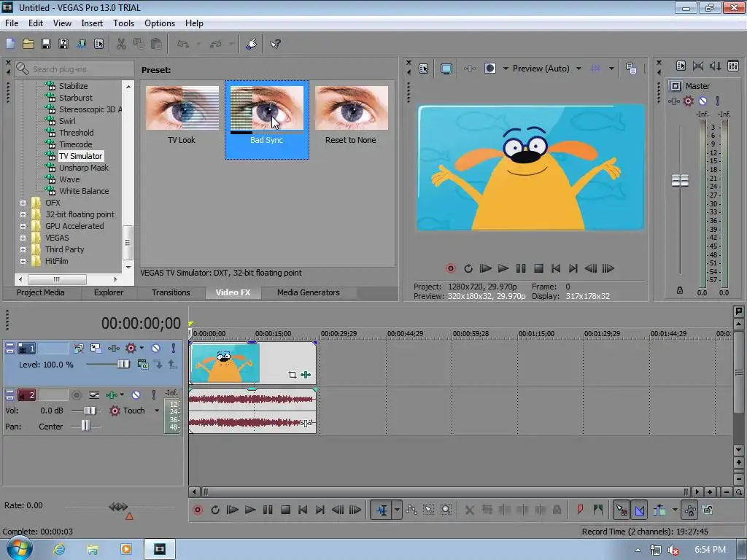
Task: Toggle Mute on the Master bus
Action: click(x=703, y=101)
